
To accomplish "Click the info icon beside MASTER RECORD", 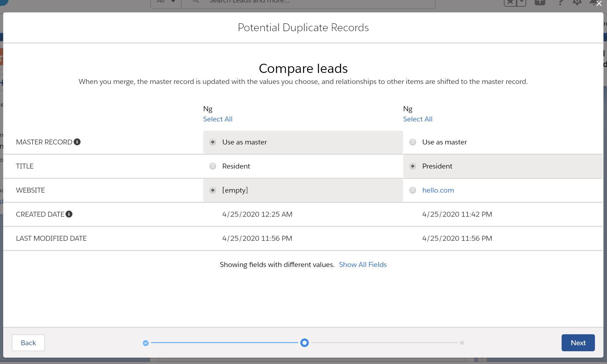I will [77, 142].
